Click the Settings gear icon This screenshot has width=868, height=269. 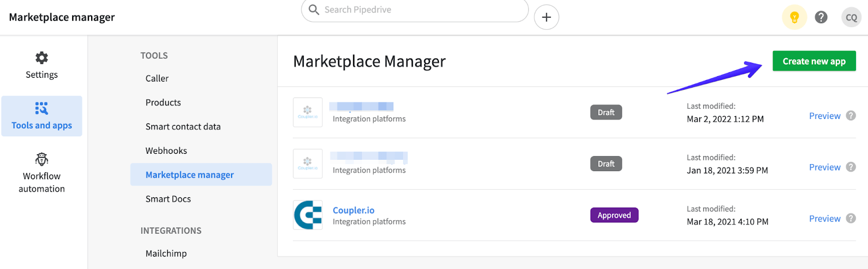[x=42, y=58]
